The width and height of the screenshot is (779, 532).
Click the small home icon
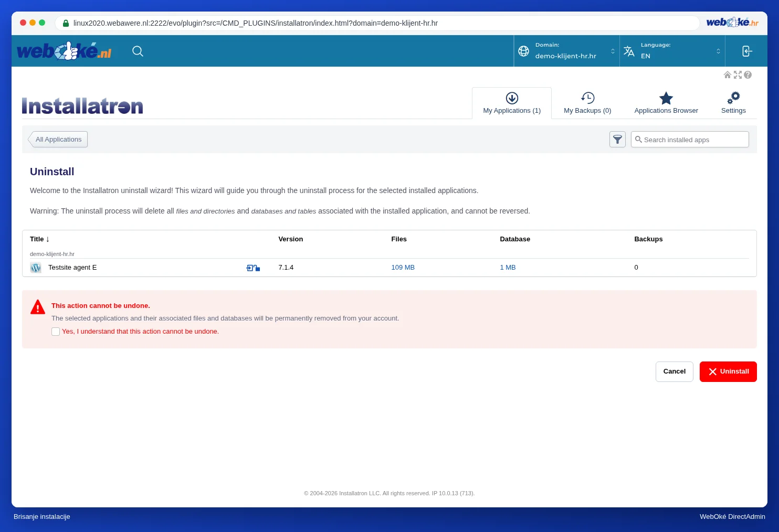tap(728, 75)
